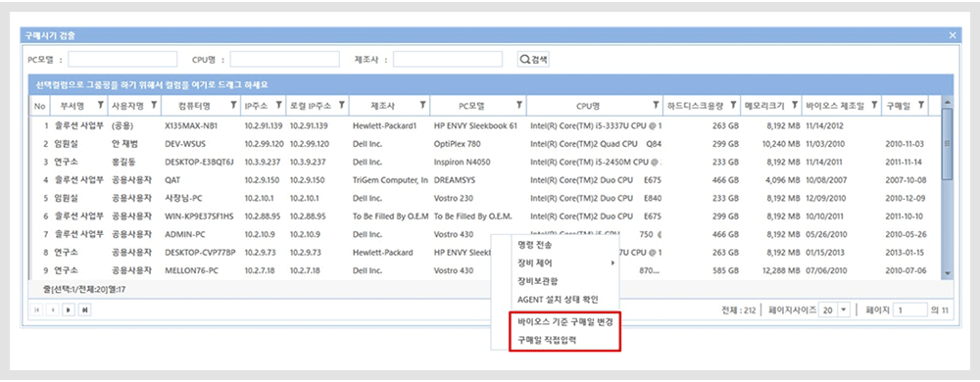
Task: Click the filter icon on CPU명 column
Action: [656, 106]
